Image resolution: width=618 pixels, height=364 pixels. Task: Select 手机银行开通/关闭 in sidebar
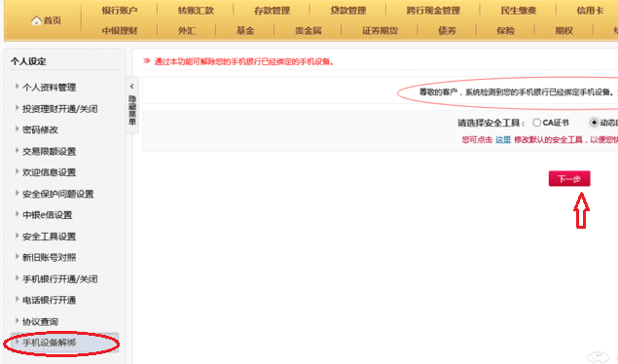[60, 279]
